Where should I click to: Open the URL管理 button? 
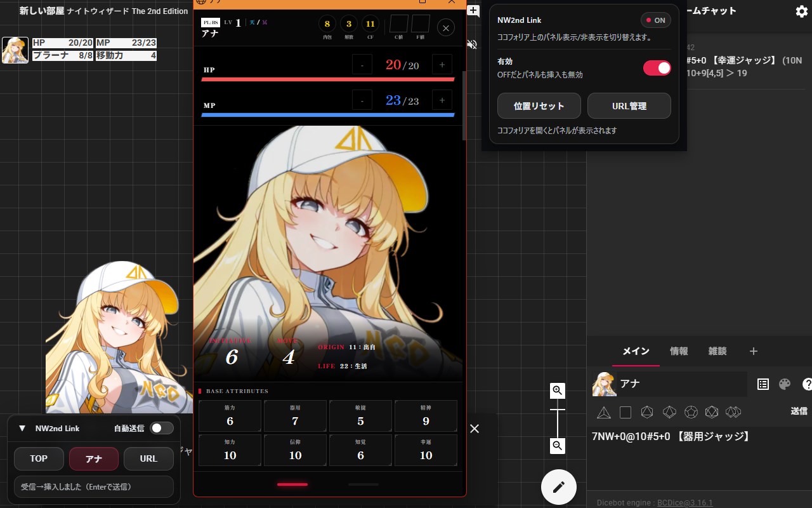629,106
